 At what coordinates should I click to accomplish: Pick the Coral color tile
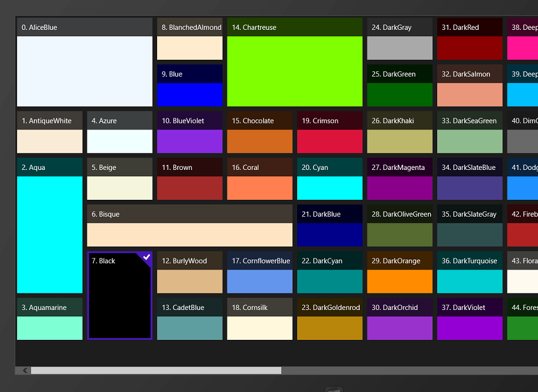[260, 179]
